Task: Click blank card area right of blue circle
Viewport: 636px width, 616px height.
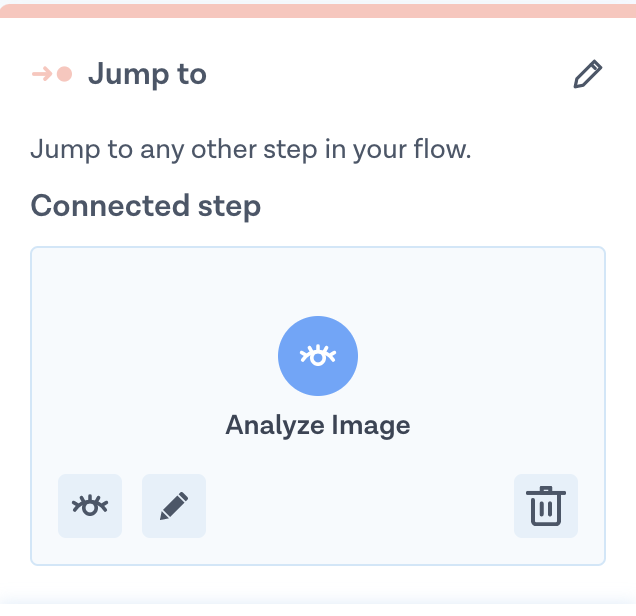Action: pos(480,356)
